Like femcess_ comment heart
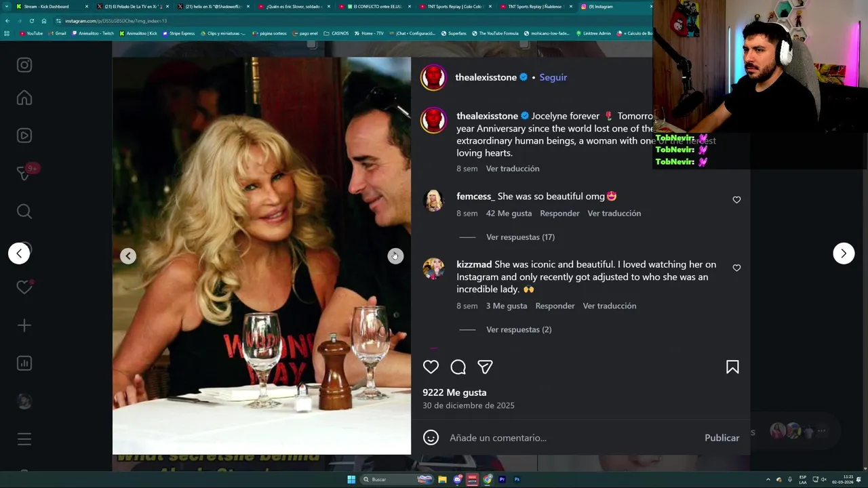Viewport: 868px width, 488px height. coord(736,200)
